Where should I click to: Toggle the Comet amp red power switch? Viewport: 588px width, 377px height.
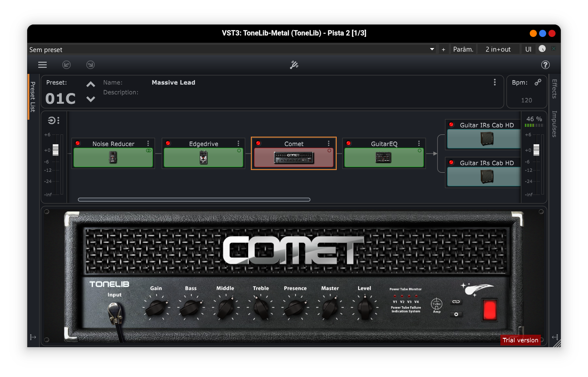pos(489,310)
